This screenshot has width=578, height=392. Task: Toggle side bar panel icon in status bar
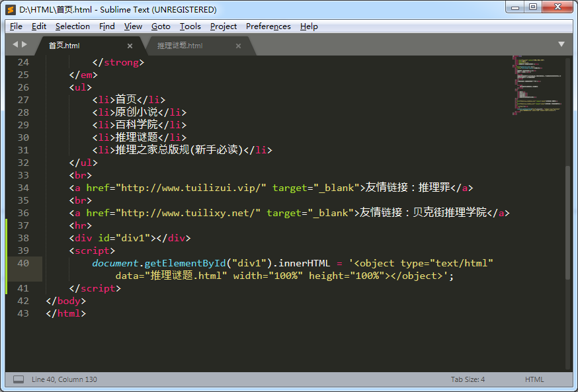click(19, 379)
